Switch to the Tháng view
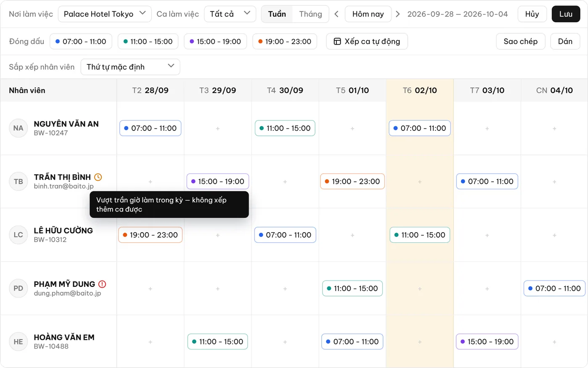The width and height of the screenshot is (588, 368). pyautogui.click(x=310, y=14)
